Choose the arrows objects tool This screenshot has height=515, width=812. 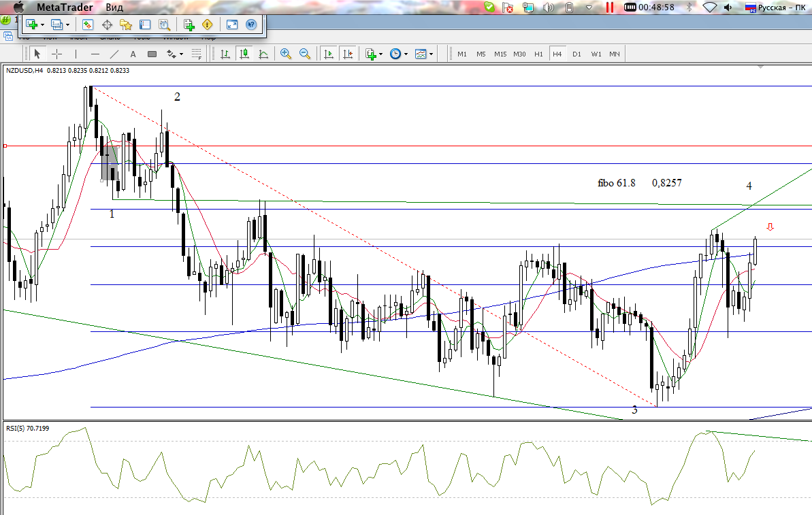172,54
